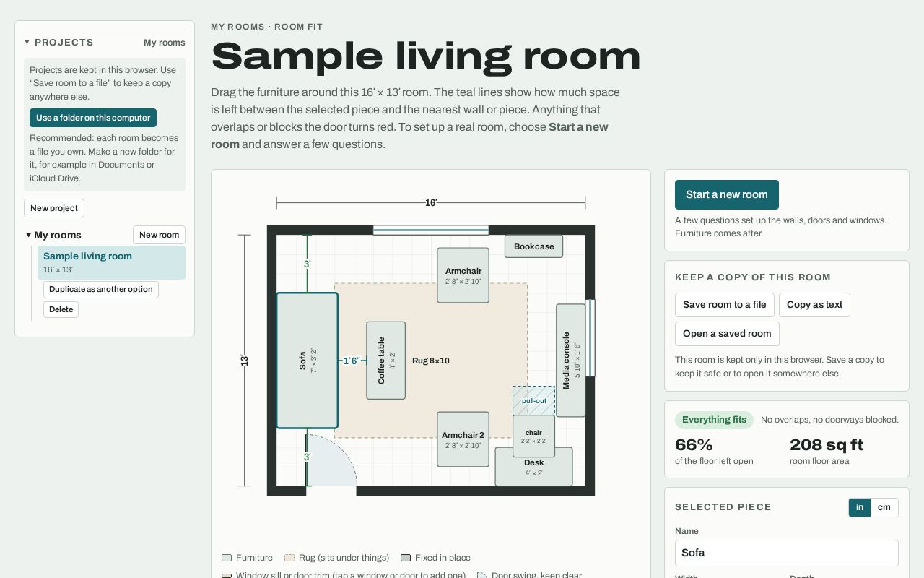Copy the room as text
The height and width of the screenshot is (578, 924).
814,305
